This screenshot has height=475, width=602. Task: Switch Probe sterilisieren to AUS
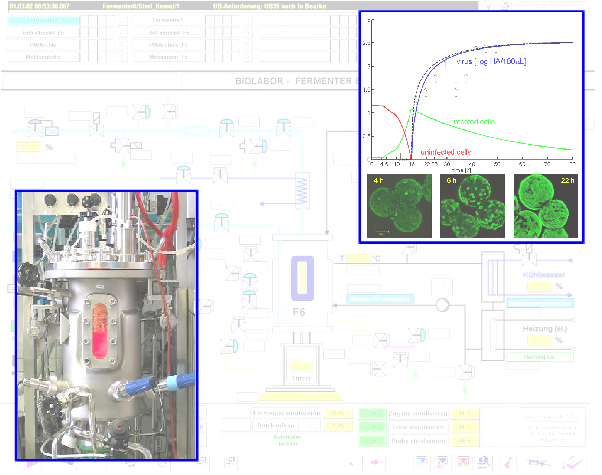click(x=465, y=440)
